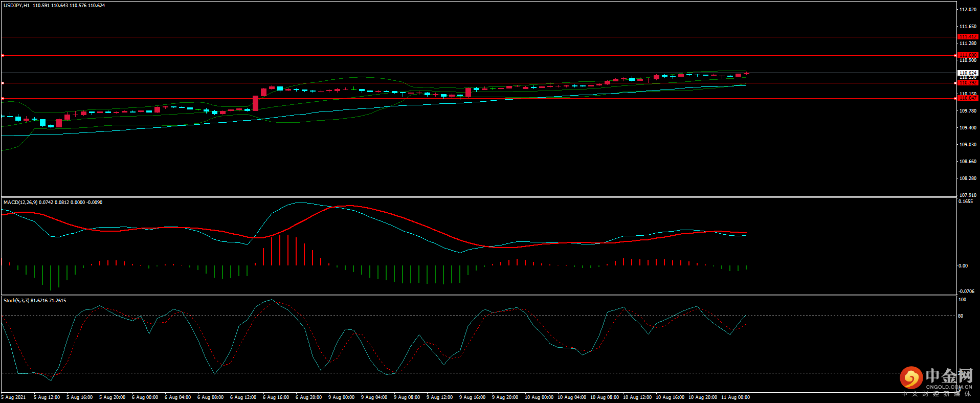Click the tallest red MACD histogram bar
The height and width of the screenshot is (403, 980).
[x=280, y=250]
